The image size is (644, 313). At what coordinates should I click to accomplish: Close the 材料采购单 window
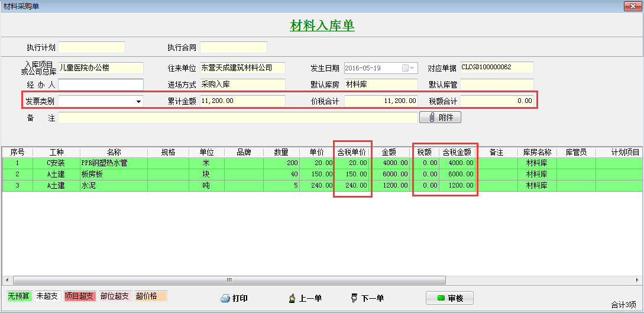point(633,6)
